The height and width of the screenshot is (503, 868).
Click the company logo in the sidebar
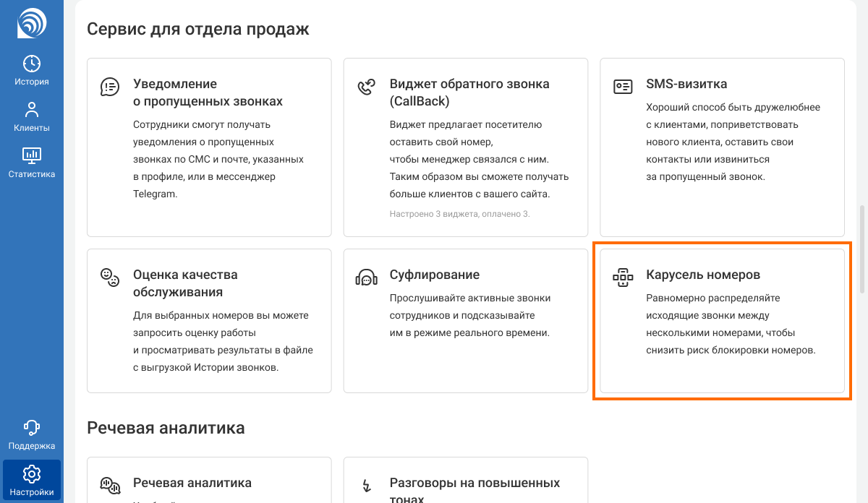pyautogui.click(x=32, y=23)
